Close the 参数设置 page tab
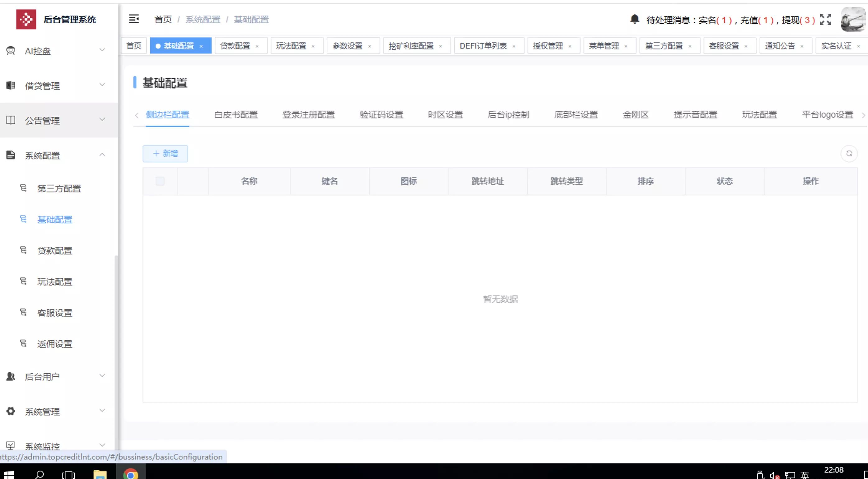This screenshot has height=479, width=868. pyautogui.click(x=370, y=46)
